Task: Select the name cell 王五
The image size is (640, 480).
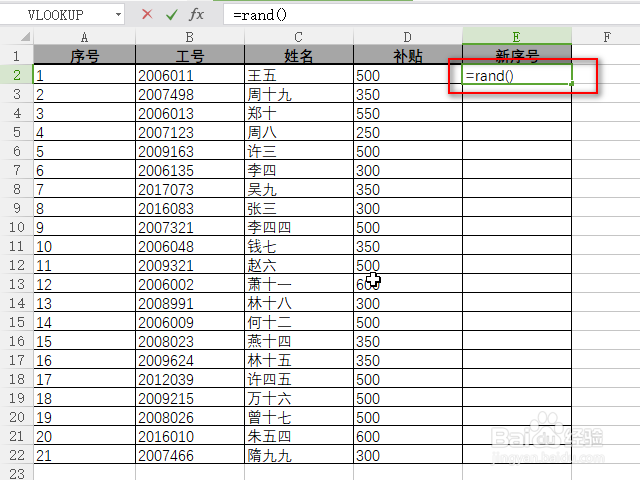Action: pyautogui.click(x=299, y=75)
